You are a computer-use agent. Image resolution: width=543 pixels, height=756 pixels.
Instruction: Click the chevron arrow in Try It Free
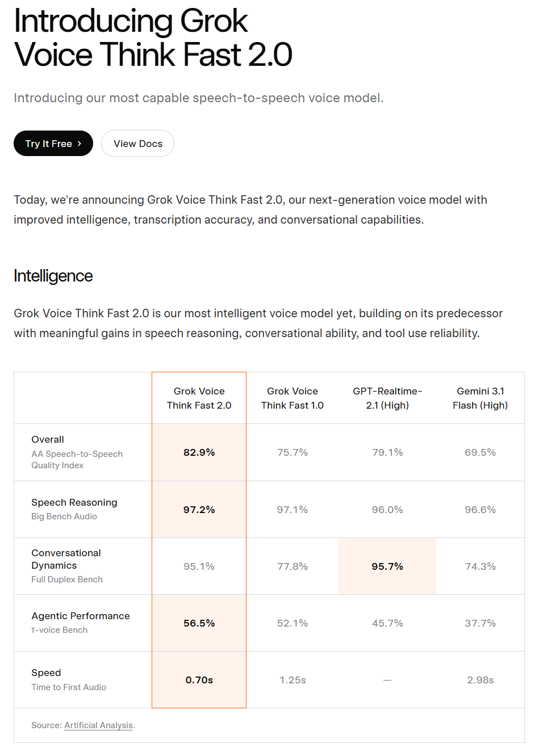coord(80,144)
